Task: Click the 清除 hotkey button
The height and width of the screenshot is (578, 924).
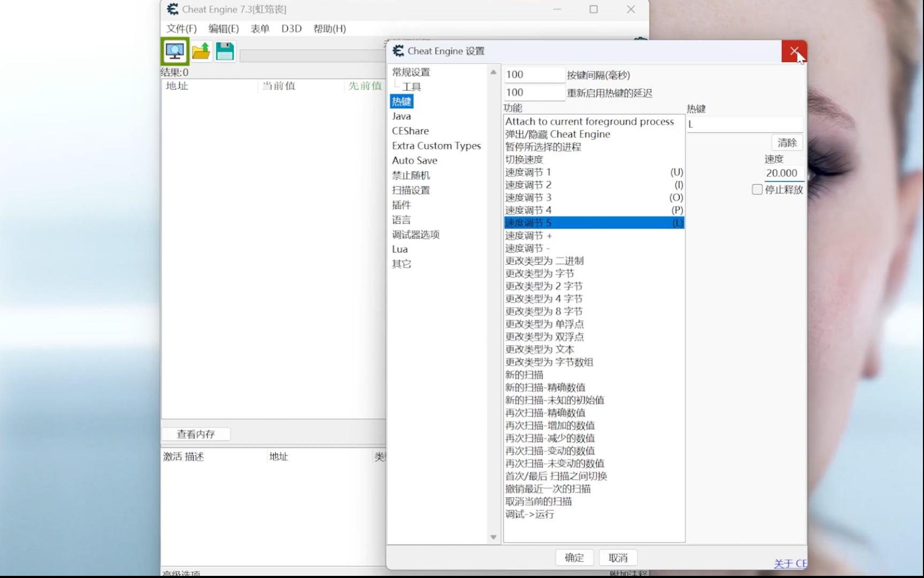Action: 787,142
